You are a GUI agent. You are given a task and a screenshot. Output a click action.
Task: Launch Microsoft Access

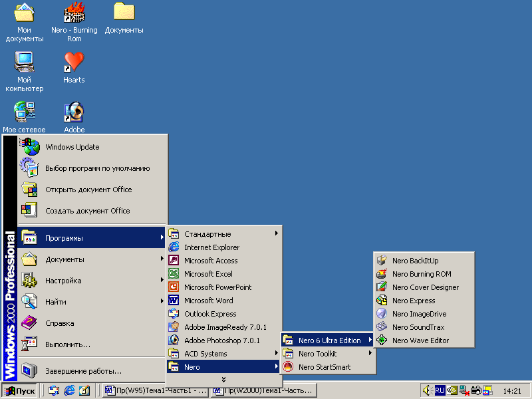224,261
